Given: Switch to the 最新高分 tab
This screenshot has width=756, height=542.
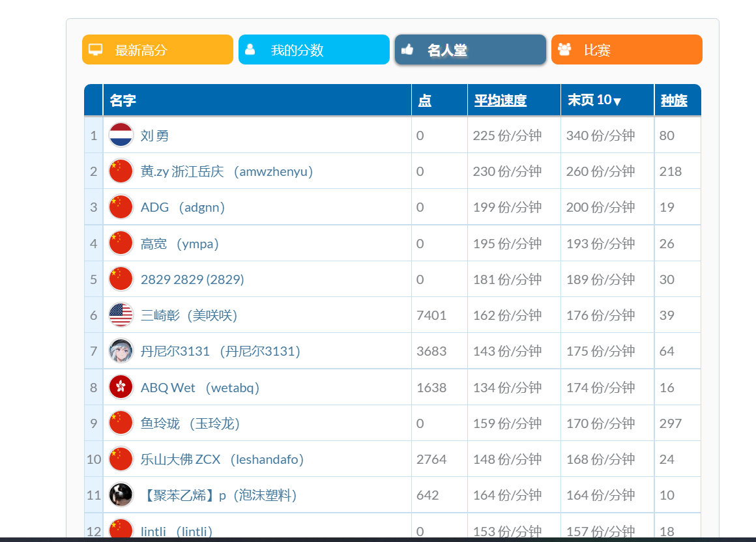Looking at the screenshot, I should pyautogui.click(x=157, y=49).
